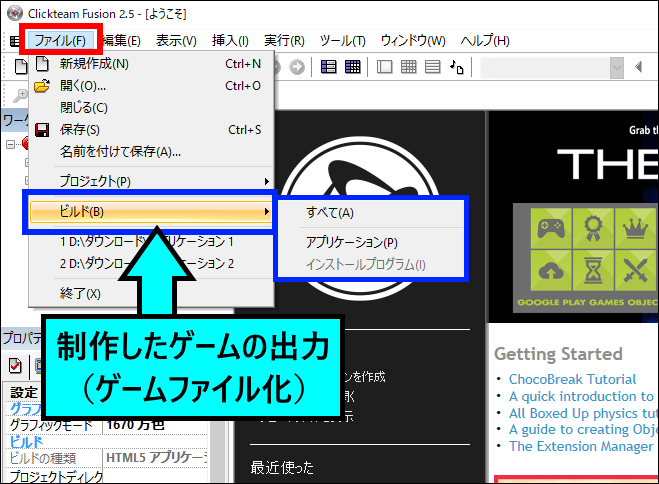Viewport: 659px width, 484px height.
Task: Click the crown tile in banner
Action: point(635,228)
